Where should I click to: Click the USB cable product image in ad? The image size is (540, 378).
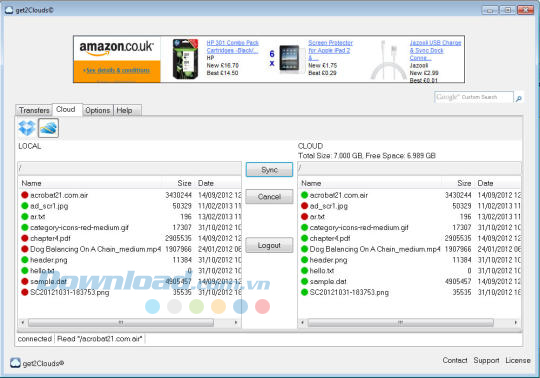pyautogui.click(x=389, y=60)
